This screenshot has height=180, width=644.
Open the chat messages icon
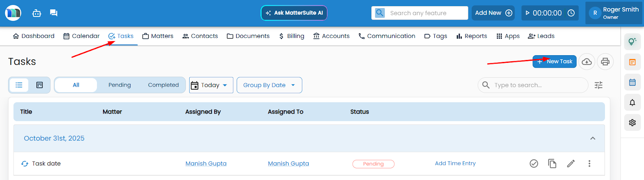point(54,13)
